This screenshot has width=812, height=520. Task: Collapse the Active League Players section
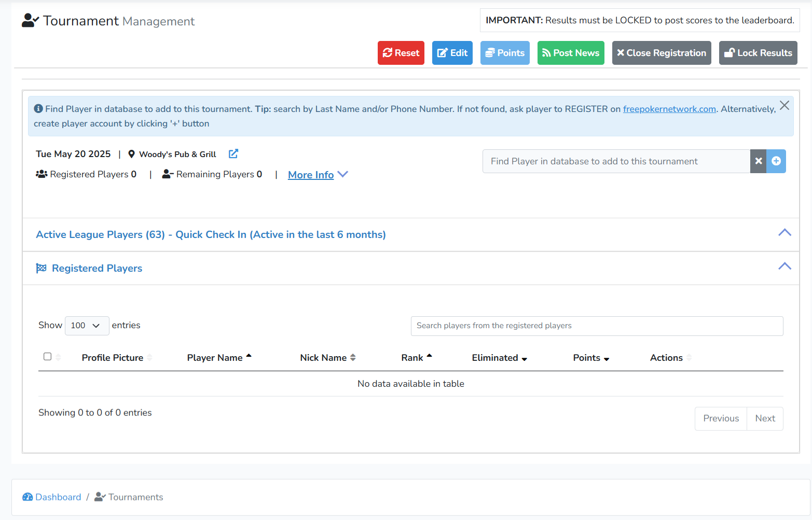point(784,233)
